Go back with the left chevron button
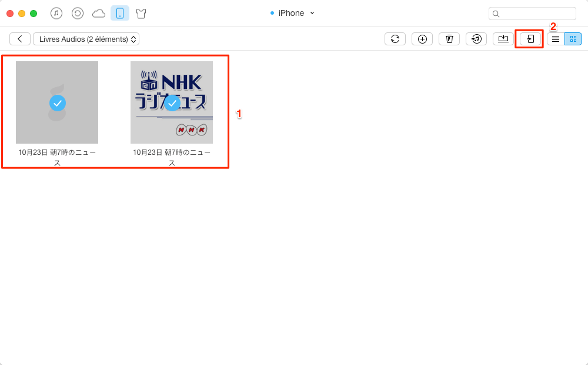The width and height of the screenshot is (588, 365). point(20,39)
